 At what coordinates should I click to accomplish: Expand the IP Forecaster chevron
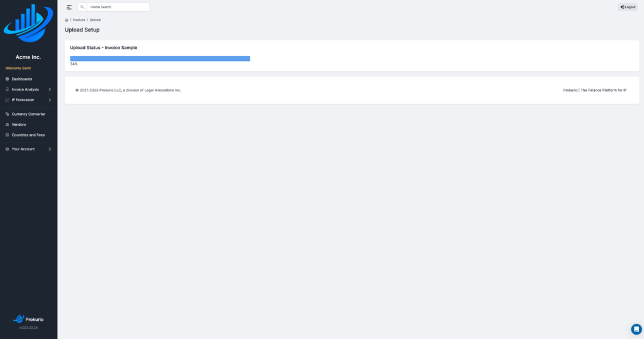coord(50,100)
